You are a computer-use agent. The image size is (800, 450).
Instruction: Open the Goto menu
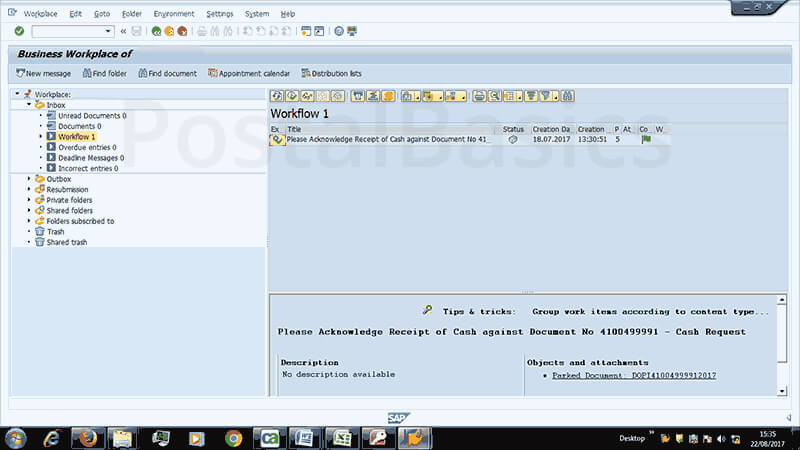pyautogui.click(x=102, y=14)
